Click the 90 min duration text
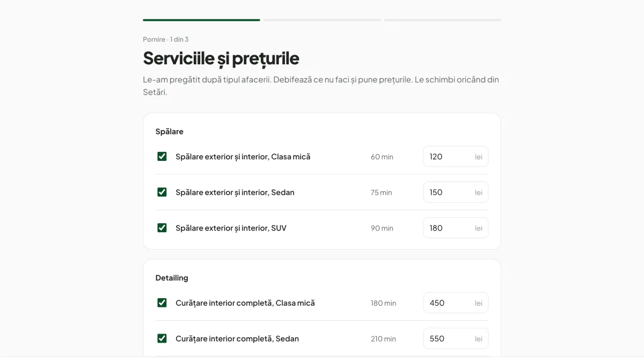The width and height of the screenshot is (644, 362). tap(382, 228)
